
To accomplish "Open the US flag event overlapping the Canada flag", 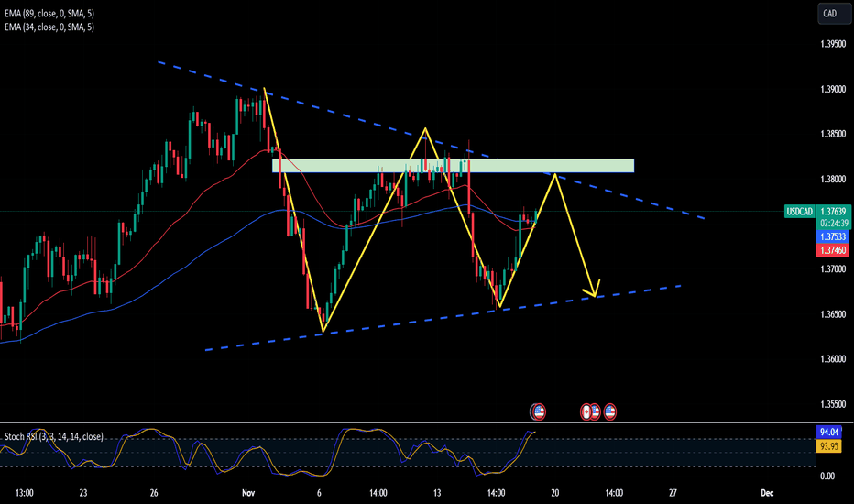I will click(596, 412).
